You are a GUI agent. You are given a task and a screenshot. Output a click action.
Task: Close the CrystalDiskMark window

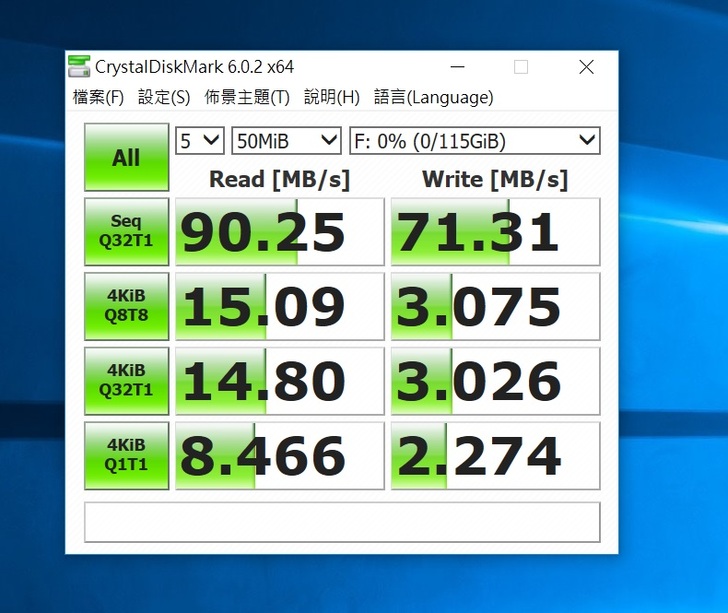(586, 67)
